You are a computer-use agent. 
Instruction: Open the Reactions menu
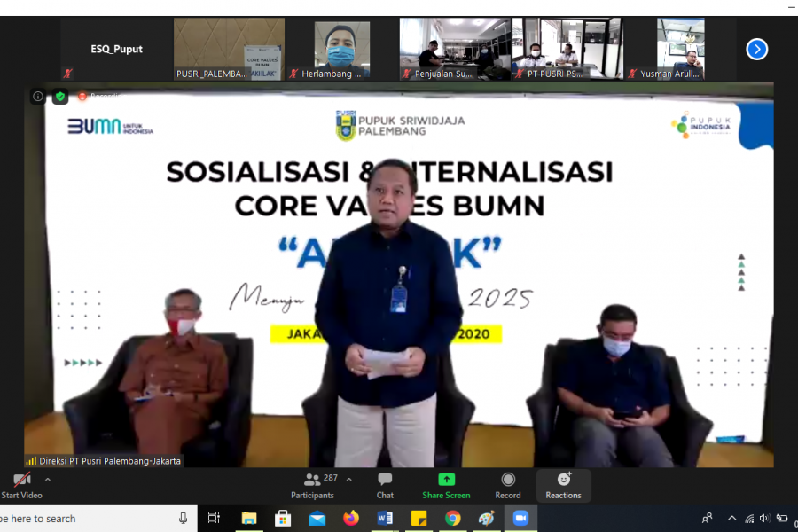tap(563, 484)
